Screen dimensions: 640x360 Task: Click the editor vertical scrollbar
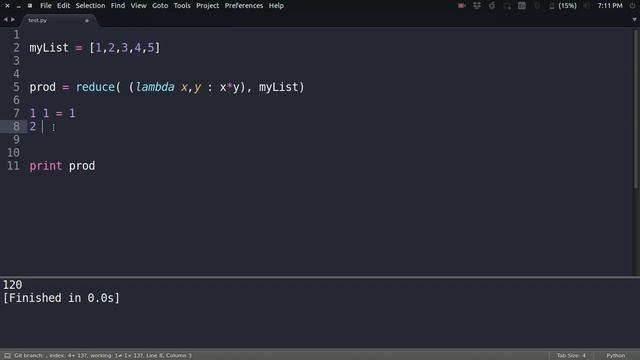636,110
